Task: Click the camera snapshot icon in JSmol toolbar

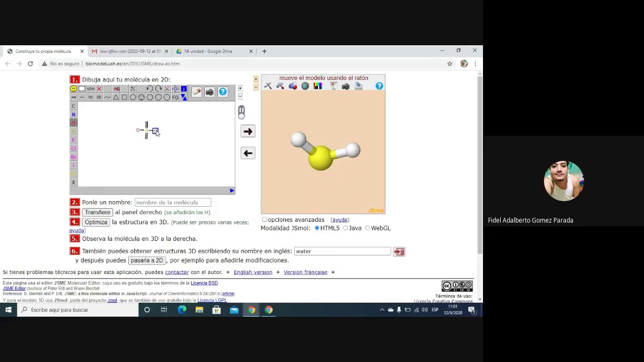Action: 346,86
